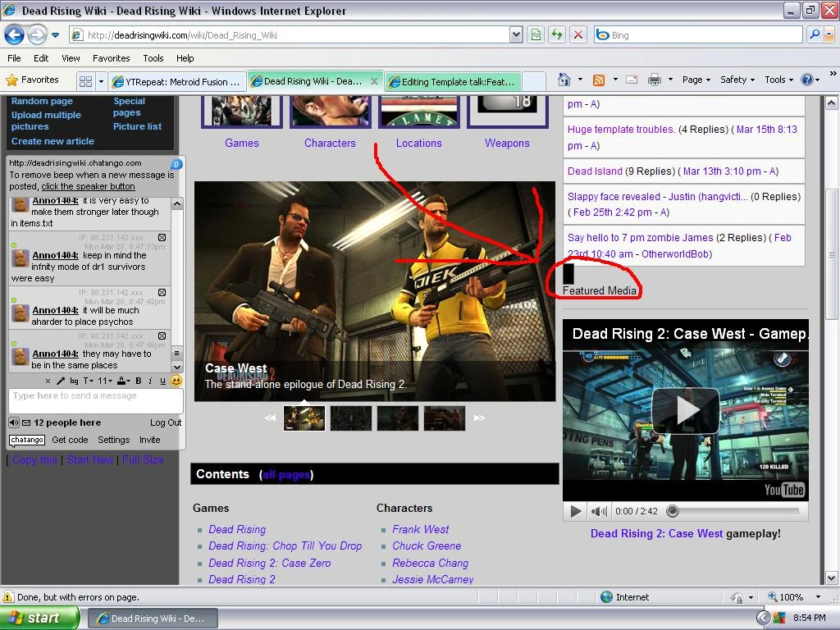This screenshot has height=630, width=840.
Task: Open the Weapons category link
Action: coord(507,143)
